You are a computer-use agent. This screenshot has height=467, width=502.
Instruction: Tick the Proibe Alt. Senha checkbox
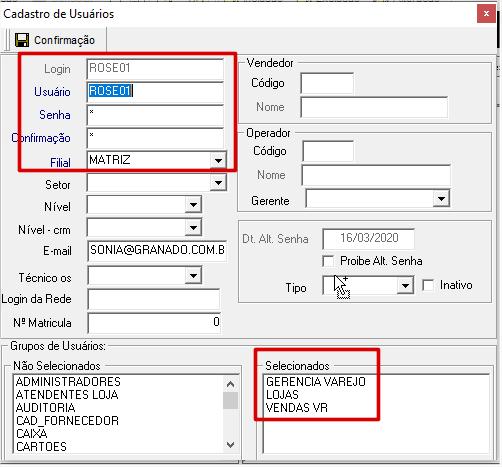point(328,261)
